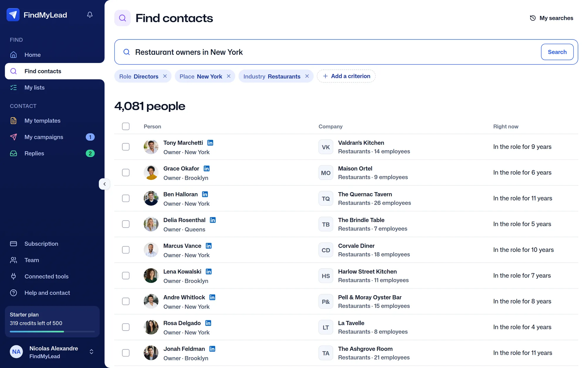Open Jonah Feldman's contact name

184,349
